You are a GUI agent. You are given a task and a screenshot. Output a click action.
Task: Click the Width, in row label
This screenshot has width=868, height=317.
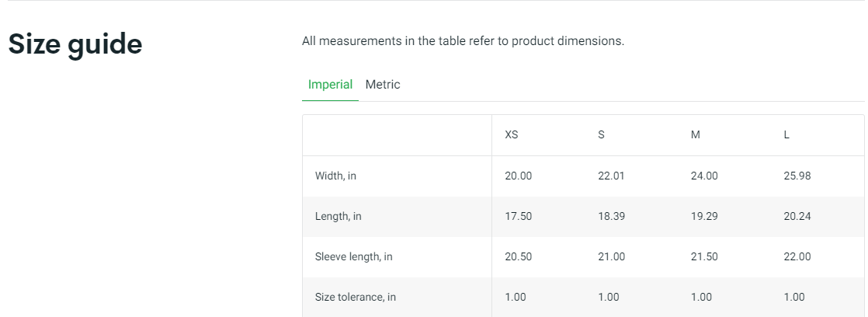pyautogui.click(x=335, y=176)
